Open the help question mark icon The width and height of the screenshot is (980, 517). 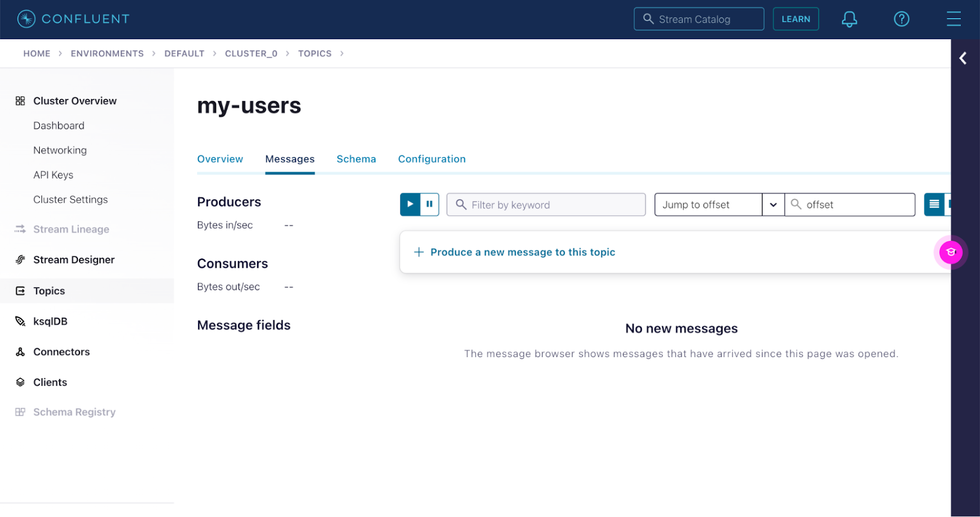(901, 19)
